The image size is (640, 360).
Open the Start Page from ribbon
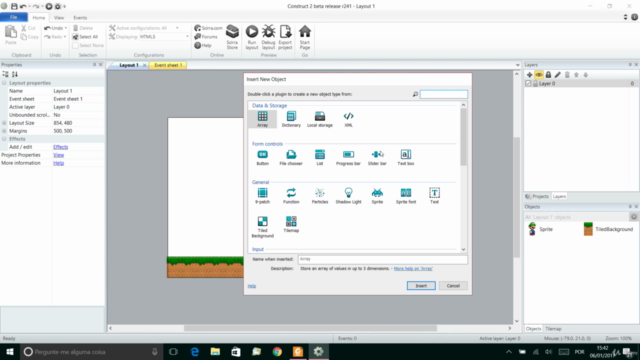tap(305, 37)
